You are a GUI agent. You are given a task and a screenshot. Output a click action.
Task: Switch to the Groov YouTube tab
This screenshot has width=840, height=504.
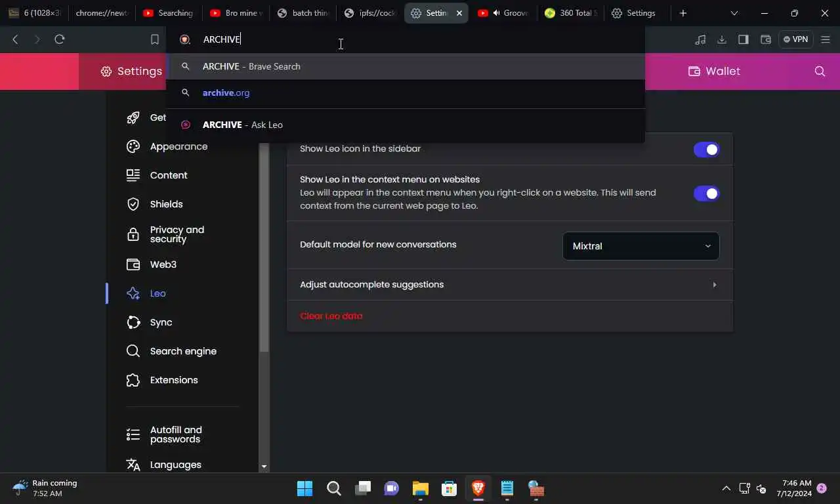[x=503, y=13]
